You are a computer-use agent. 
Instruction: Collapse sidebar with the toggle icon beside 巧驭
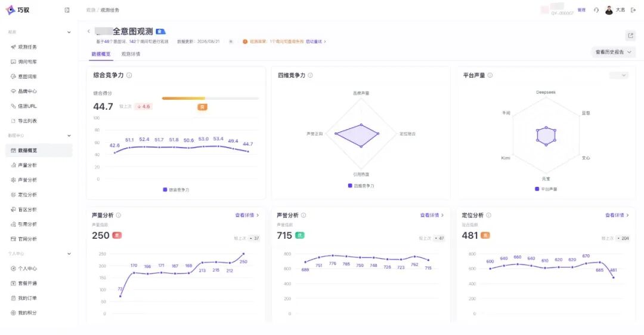(x=67, y=10)
